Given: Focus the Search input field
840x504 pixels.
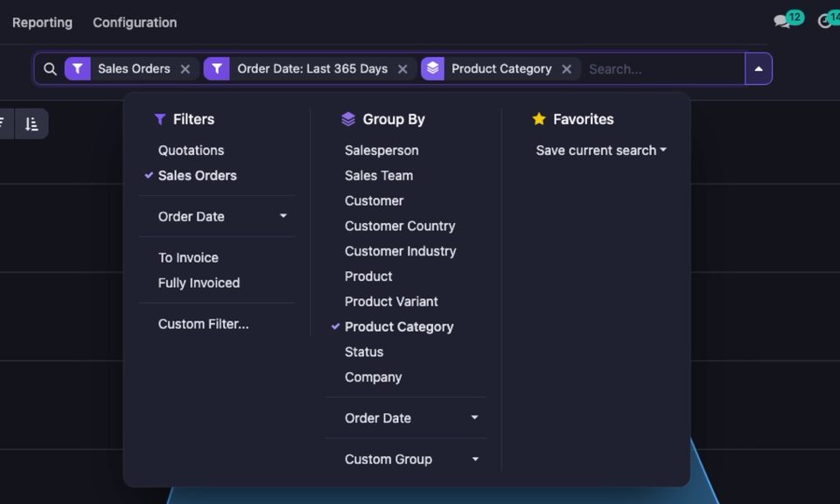Looking at the screenshot, I should (664, 69).
